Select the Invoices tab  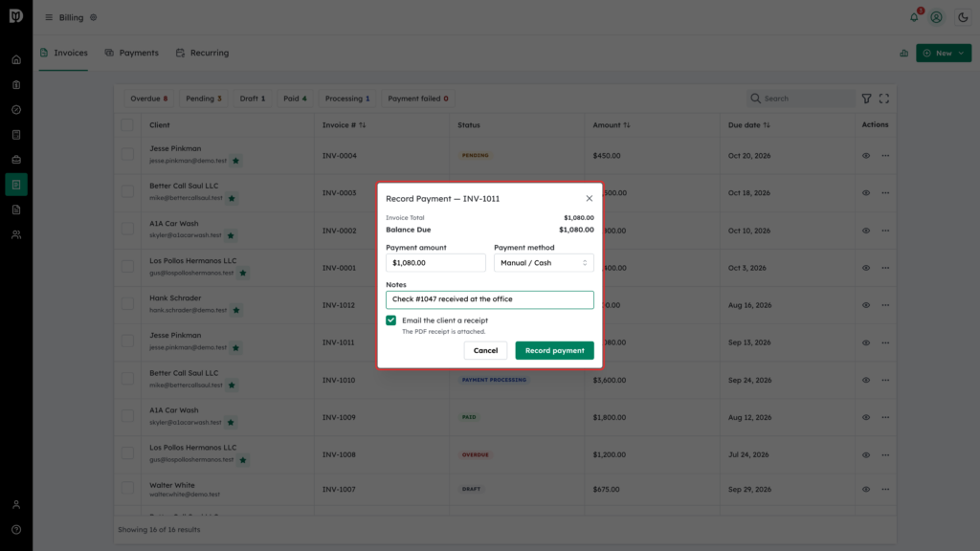click(63, 54)
